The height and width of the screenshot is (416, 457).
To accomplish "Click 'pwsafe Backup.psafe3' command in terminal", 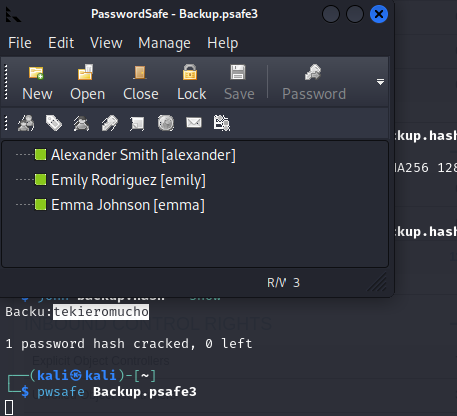I will [x=117, y=392].
